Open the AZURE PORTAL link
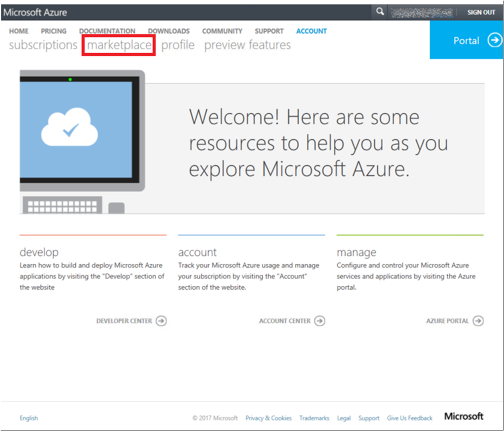This screenshot has width=504, height=431. coord(447,321)
